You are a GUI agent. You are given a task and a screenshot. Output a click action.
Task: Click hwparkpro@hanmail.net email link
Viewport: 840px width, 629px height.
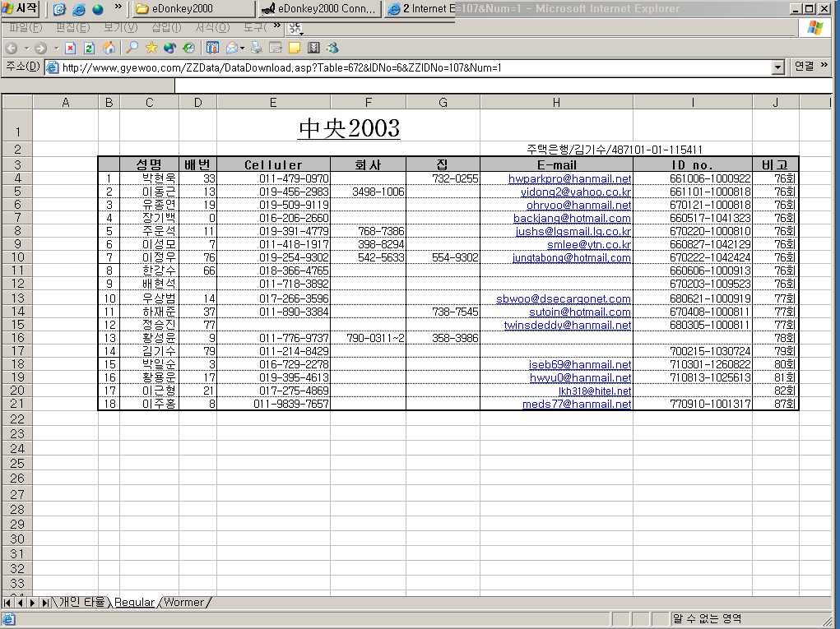coord(569,178)
